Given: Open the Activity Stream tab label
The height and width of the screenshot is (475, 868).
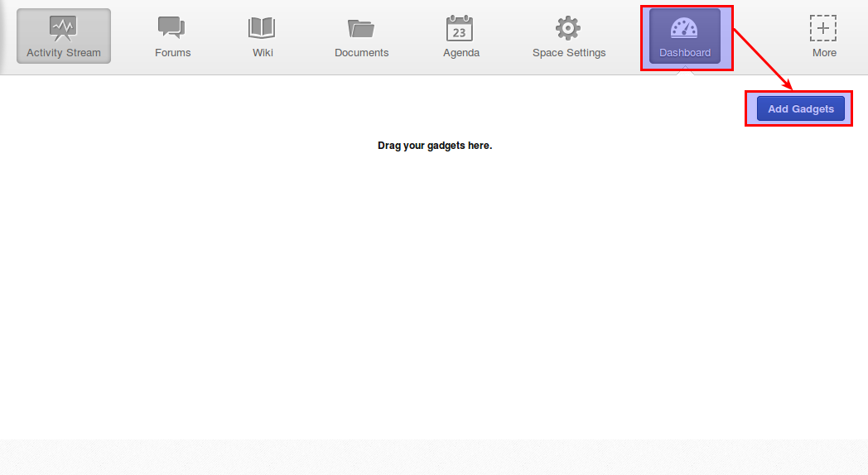Looking at the screenshot, I should (x=64, y=52).
